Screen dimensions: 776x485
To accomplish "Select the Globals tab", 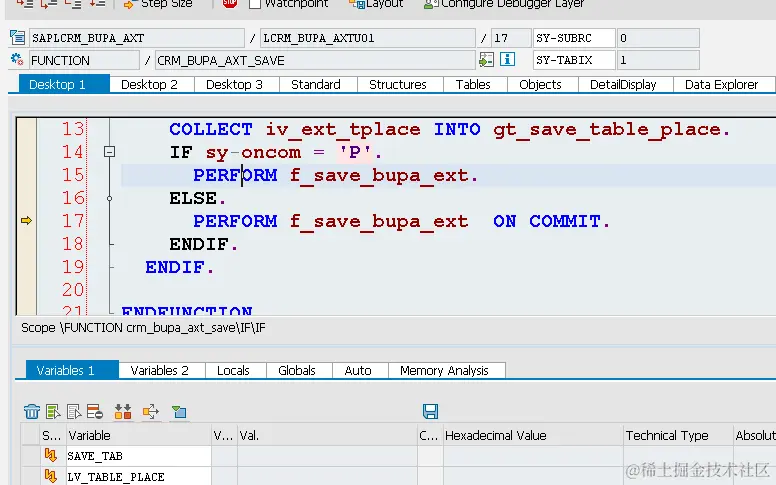I will [x=297, y=371].
